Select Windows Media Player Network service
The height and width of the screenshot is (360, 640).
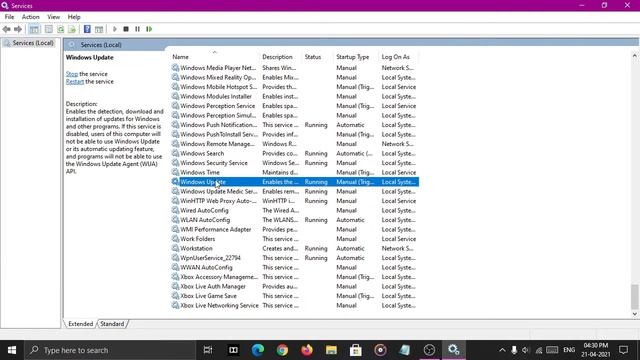tap(295, 68)
